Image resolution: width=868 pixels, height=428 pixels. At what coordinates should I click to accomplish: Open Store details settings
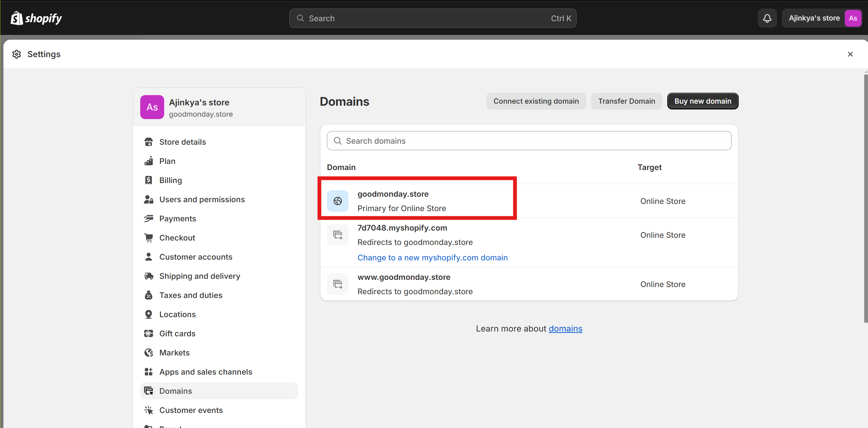coord(219,142)
